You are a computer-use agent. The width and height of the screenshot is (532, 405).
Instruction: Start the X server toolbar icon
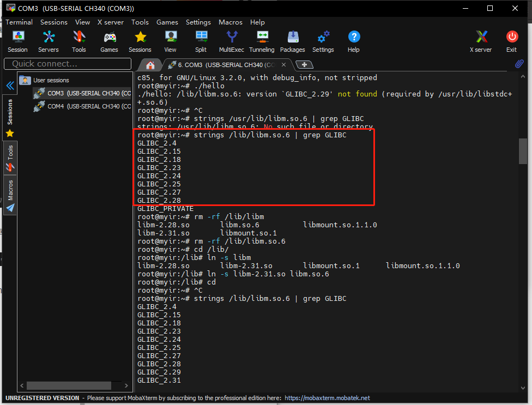pos(481,41)
